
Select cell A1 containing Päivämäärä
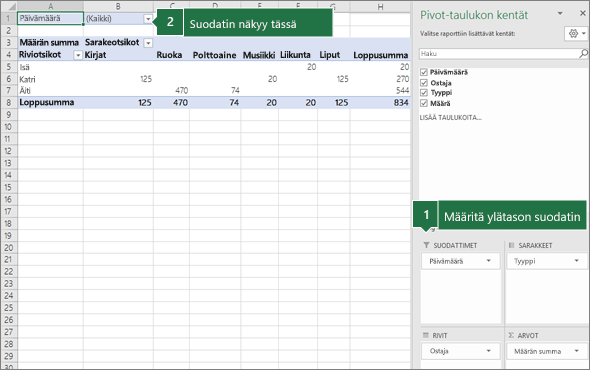pyautogui.click(x=50, y=18)
